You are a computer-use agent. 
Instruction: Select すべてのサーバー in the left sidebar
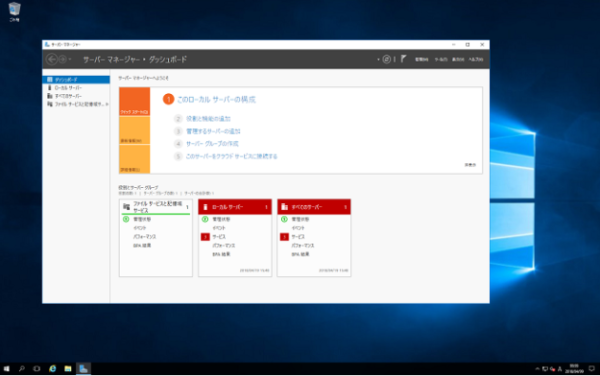click(76, 96)
